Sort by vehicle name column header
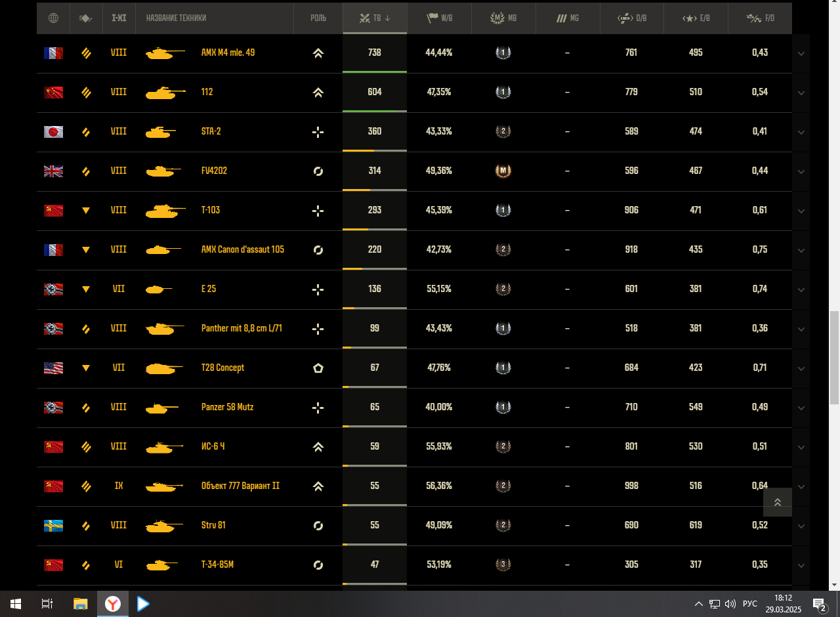This screenshot has height=617, width=840. 215,18
